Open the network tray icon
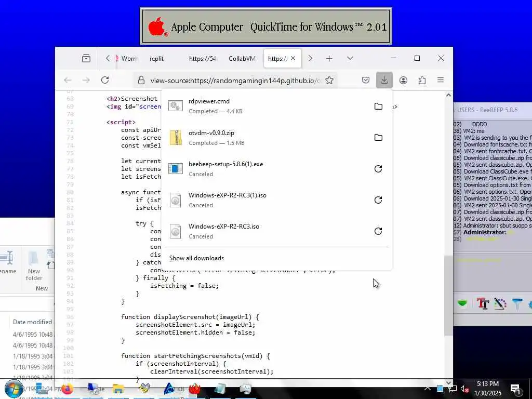 coord(453,389)
